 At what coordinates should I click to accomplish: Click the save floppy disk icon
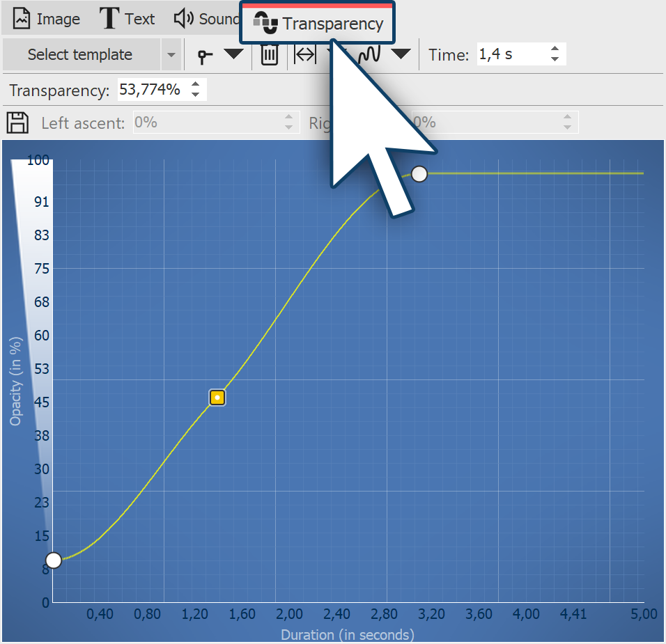(17, 123)
